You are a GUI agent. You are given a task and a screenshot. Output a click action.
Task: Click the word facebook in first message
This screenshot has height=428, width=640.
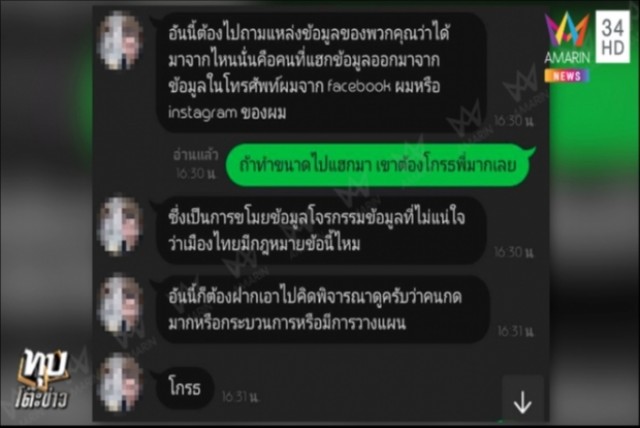359,86
